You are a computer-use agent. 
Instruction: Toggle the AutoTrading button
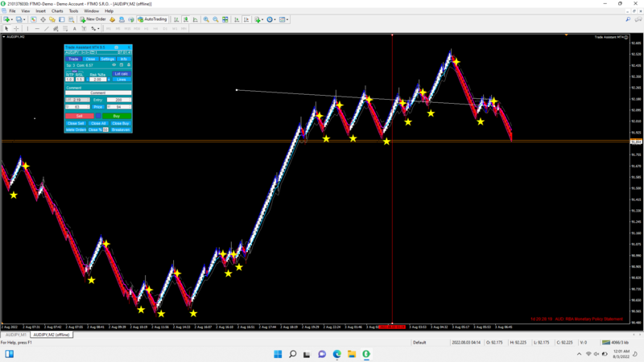point(152,19)
